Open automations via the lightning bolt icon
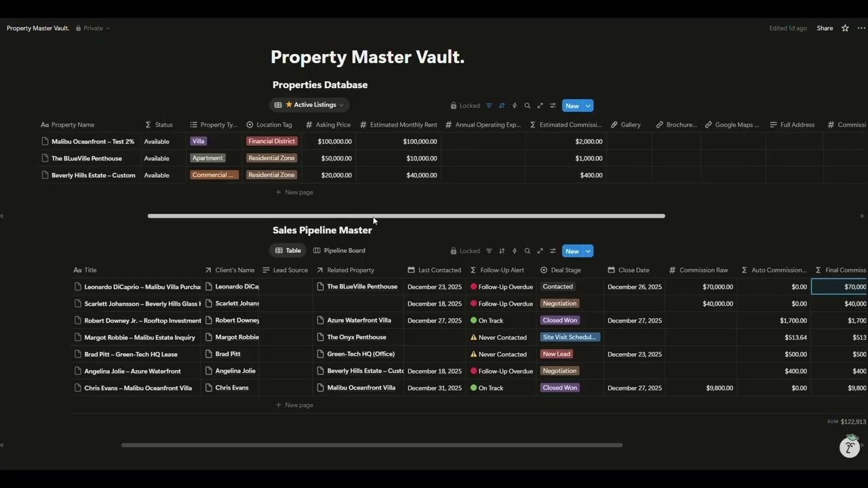Screen dimensions: 868x488 [515, 105]
